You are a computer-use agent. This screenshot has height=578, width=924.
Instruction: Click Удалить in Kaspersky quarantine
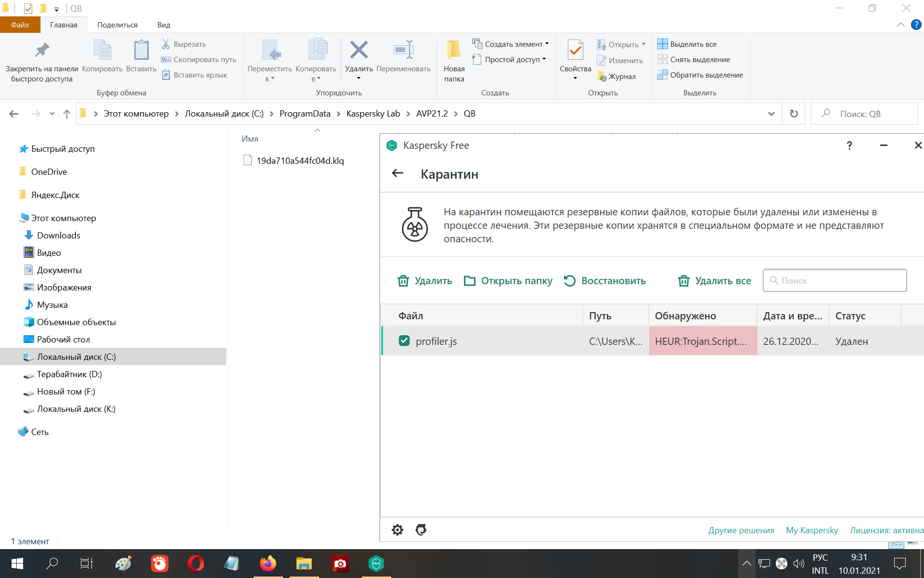(424, 281)
